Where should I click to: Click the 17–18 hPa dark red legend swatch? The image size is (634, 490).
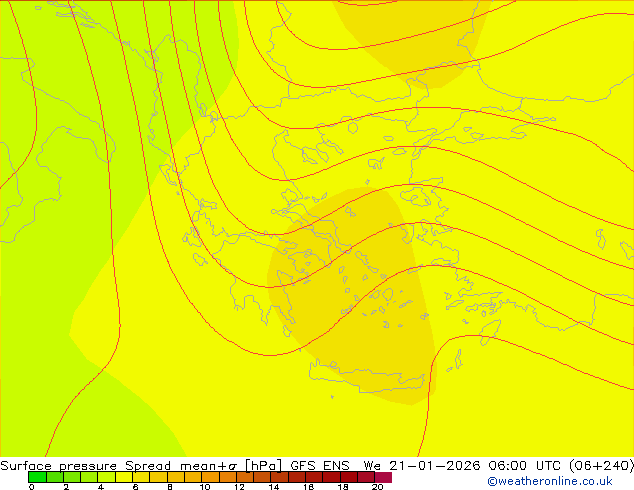pos(332,477)
